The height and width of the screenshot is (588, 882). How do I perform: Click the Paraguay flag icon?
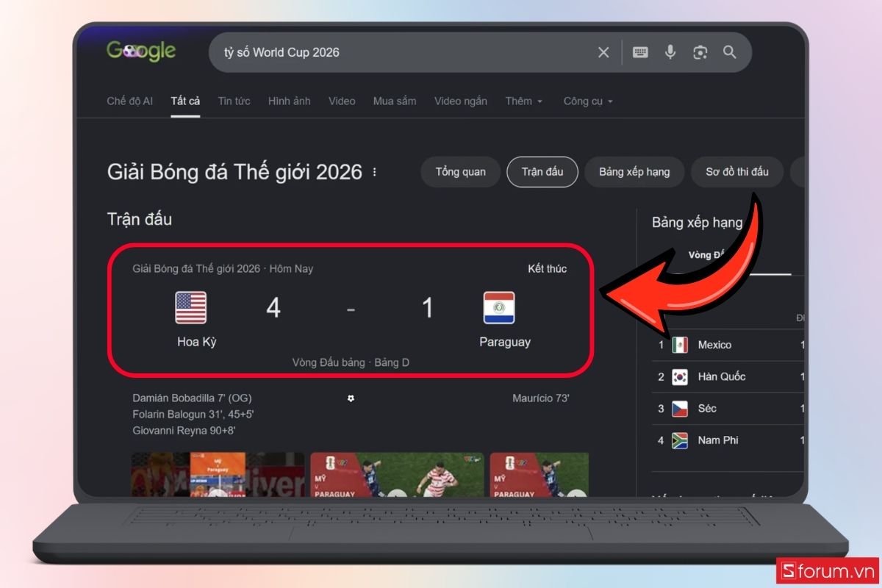point(499,307)
